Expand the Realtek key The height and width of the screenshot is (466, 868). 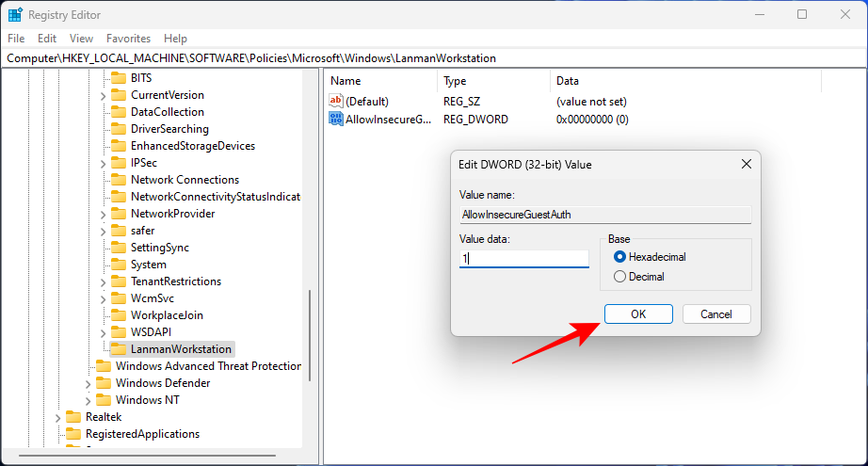57,418
